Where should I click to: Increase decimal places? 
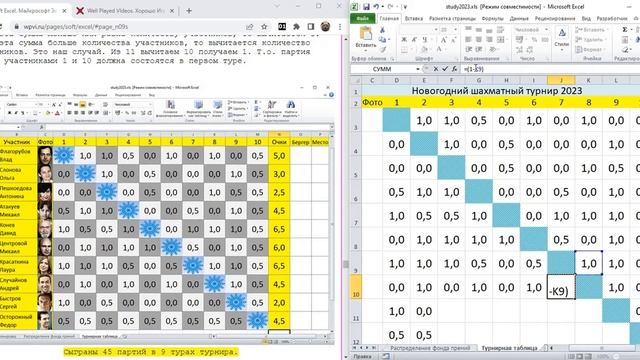click(x=520, y=49)
